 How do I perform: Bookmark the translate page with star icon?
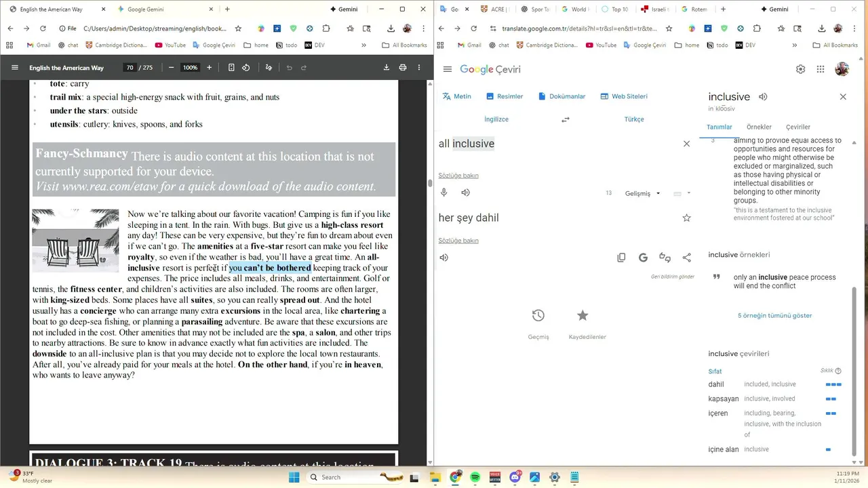669,28
